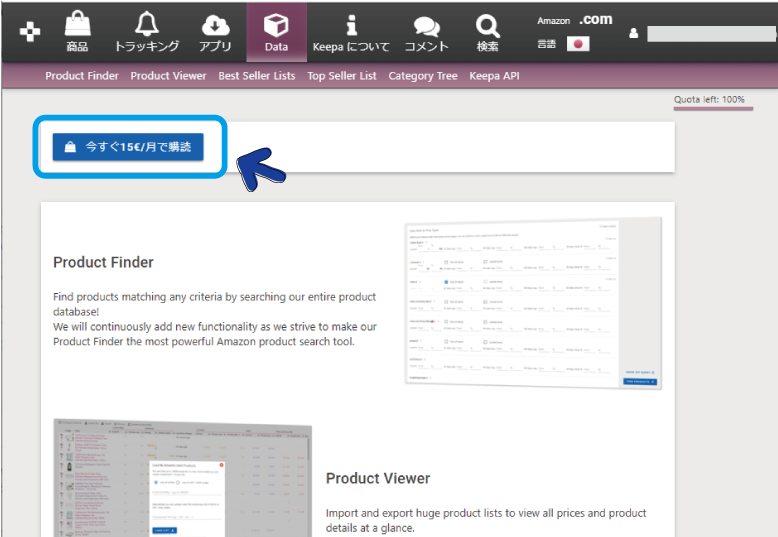Image resolution: width=778 pixels, height=537 pixels.
Task: Click 今すぐ15€/月で購読 subscribe button
Action: [128, 147]
